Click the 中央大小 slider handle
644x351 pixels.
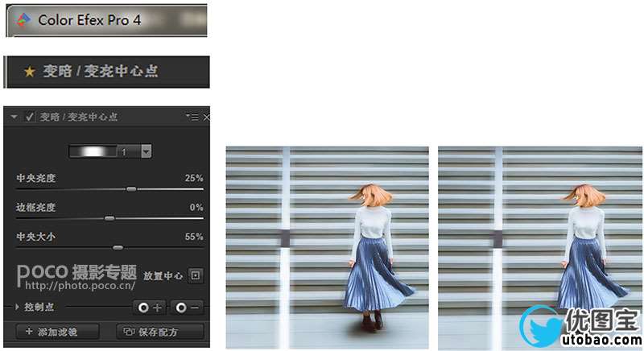tap(118, 247)
